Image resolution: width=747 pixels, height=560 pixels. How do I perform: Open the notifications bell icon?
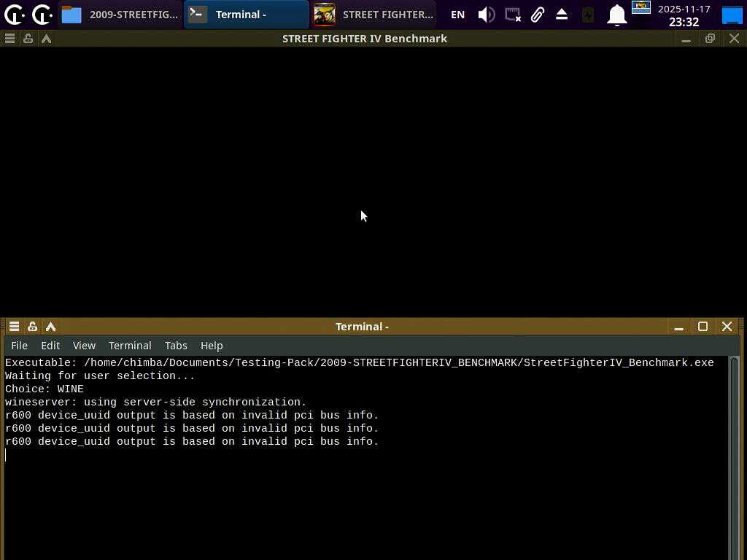tap(616, 15)
